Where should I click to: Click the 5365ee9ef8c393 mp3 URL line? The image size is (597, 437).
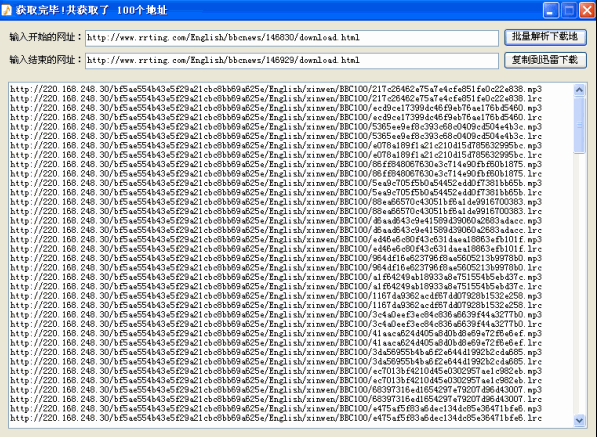pos(276,127)
